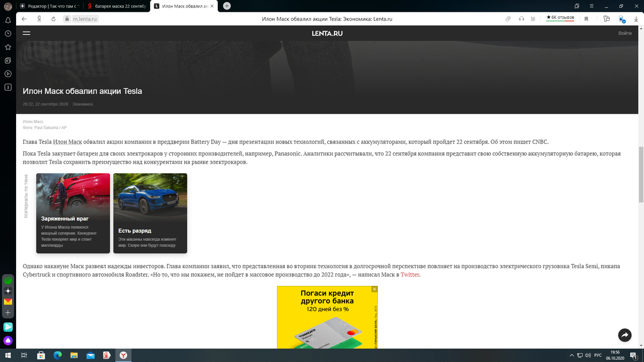This screenshot has width=644, height=362.
Task: Reload the page with refresh icon
Action: [x=54, y=19]
